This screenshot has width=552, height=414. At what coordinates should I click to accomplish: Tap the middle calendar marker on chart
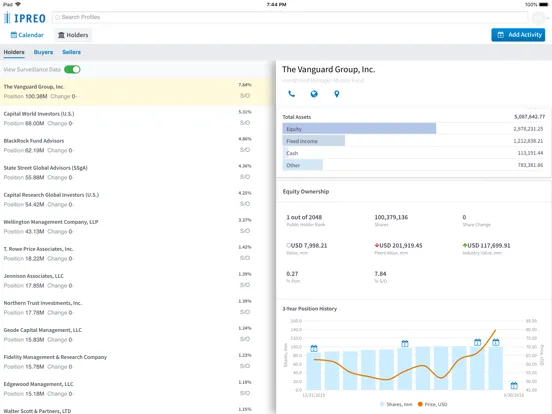click(405, 344)
